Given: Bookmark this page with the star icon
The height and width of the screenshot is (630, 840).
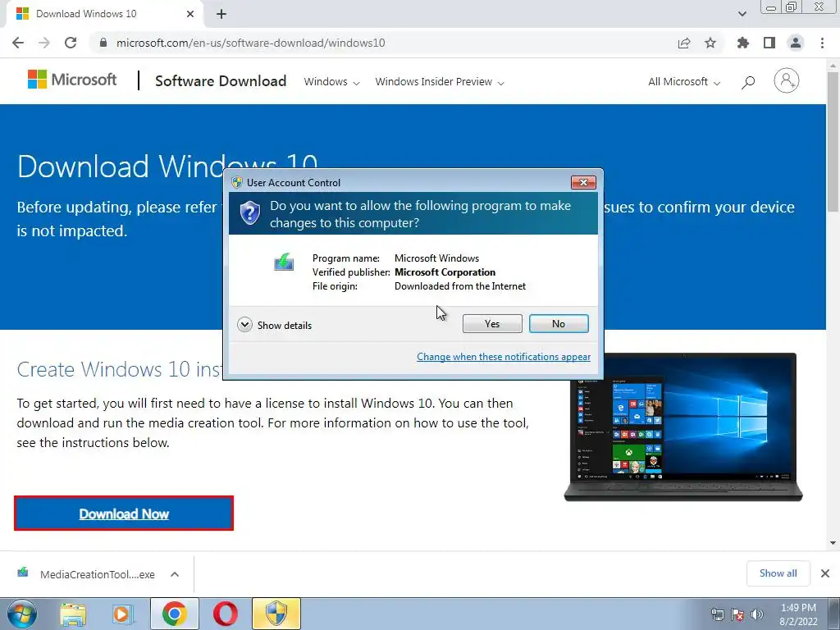Looking at the screenshot, I should click(x=710, y=43).
